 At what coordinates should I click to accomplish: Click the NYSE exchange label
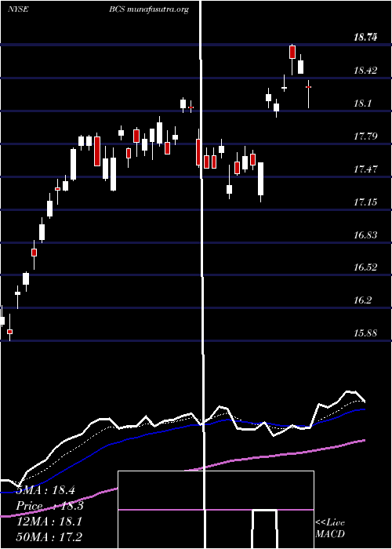tap(18, 9)
